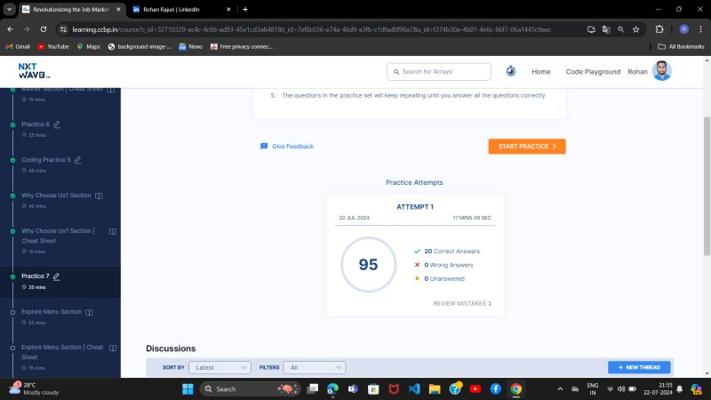Screen dimensions: 711x400
Task: Click the Search for 'Arrays' field
Action: [440, 71]
